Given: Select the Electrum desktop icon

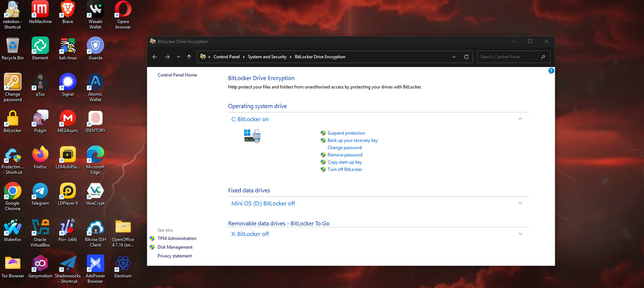Looking at the screenshot, I should (123, 267).
